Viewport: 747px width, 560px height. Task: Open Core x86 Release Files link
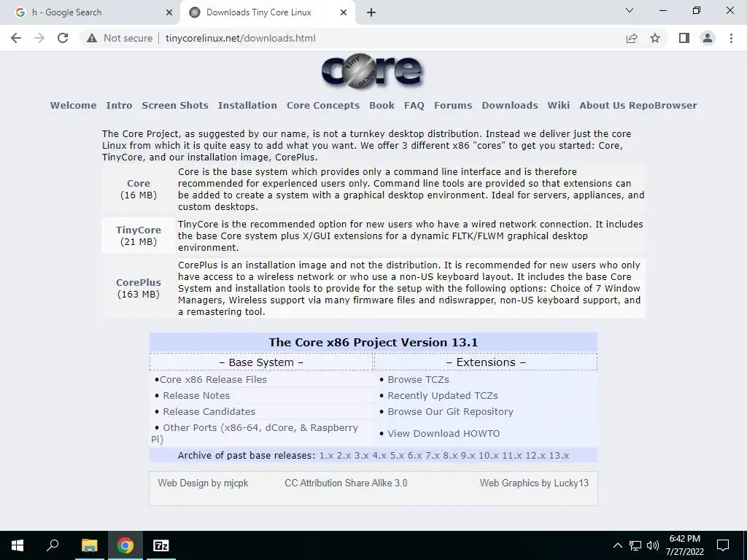coord(213,379)
